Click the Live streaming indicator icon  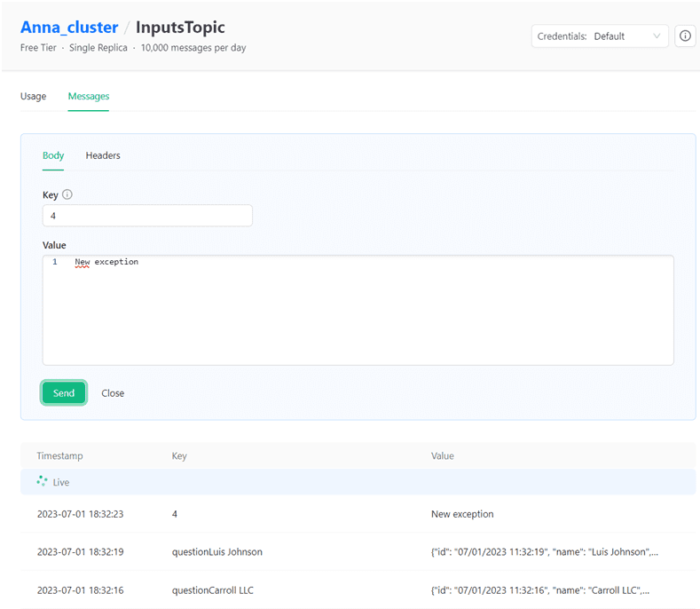42,482
